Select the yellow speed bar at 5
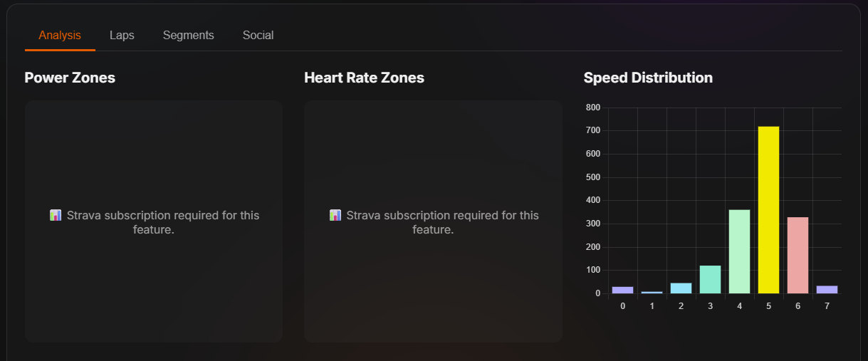 click(x=768, y=210)
